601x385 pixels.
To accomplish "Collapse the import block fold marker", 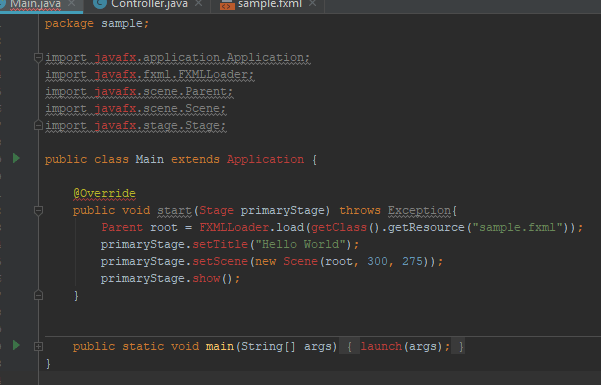I will (38, 58).
